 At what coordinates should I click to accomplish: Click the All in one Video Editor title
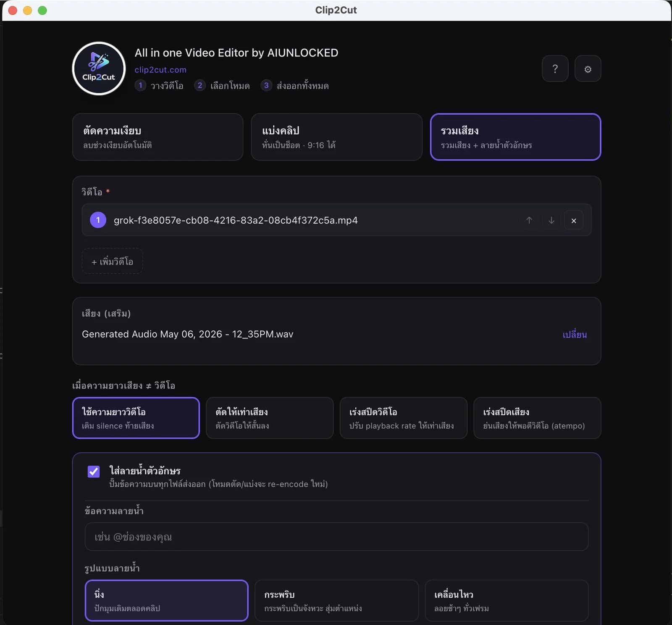236,53
